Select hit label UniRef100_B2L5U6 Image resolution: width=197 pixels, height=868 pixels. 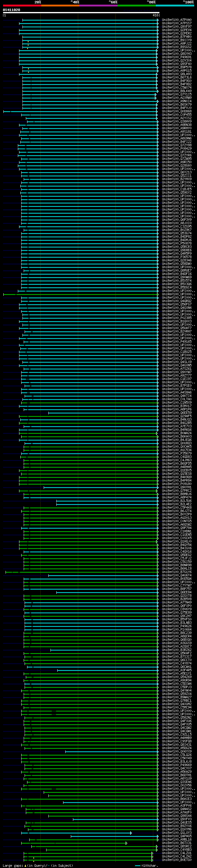pyautogui.click(x=176, y=501)
